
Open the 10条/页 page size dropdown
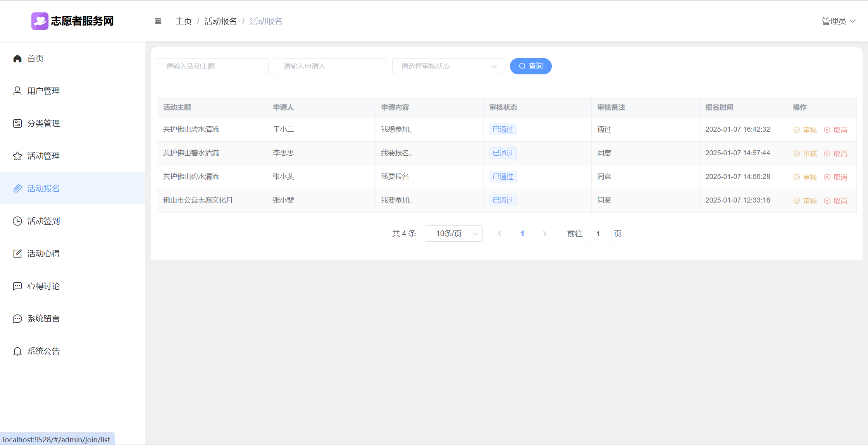pyautogui.click(x=453, y=234)
